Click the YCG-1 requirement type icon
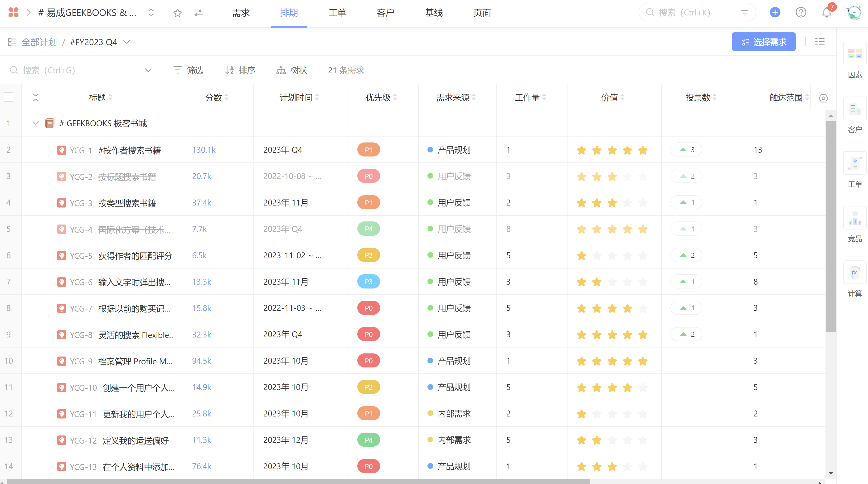The width and height of the screenshot is (868, 484). coord(61,150)
